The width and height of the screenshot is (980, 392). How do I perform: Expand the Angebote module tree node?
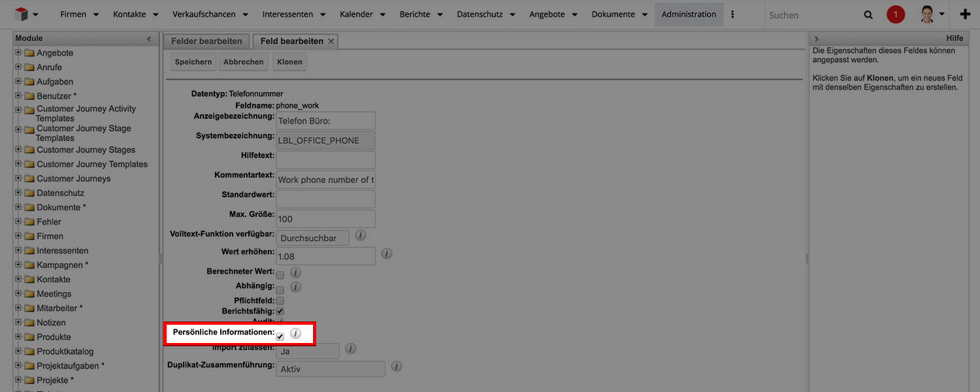point(18,53)
